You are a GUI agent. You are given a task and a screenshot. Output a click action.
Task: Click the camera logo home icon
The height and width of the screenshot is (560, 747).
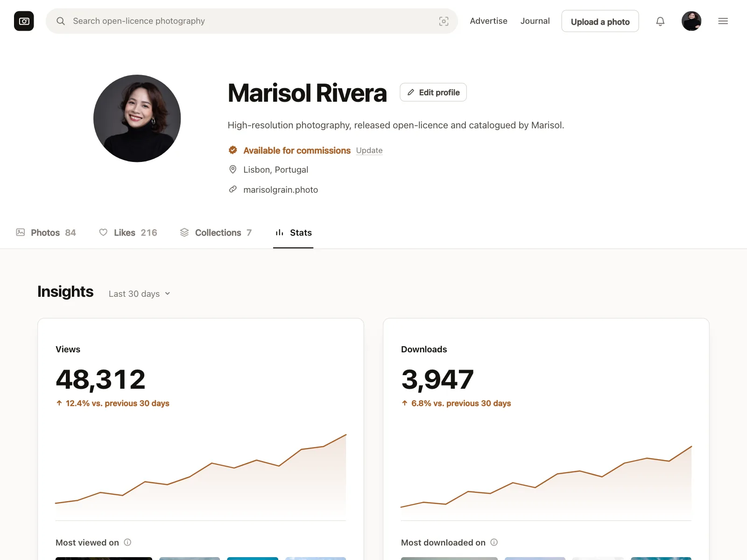tap(24, 21)
